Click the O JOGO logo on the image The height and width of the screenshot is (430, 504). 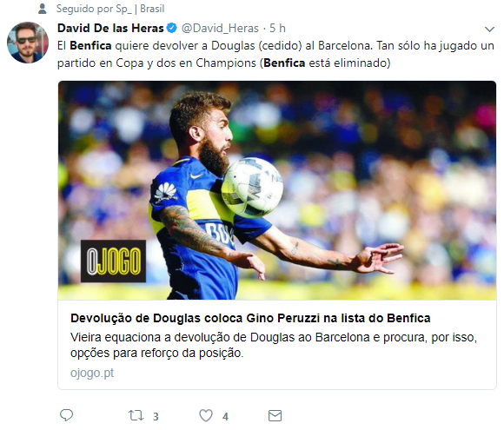pyautogui.click(x=113, y=261)
